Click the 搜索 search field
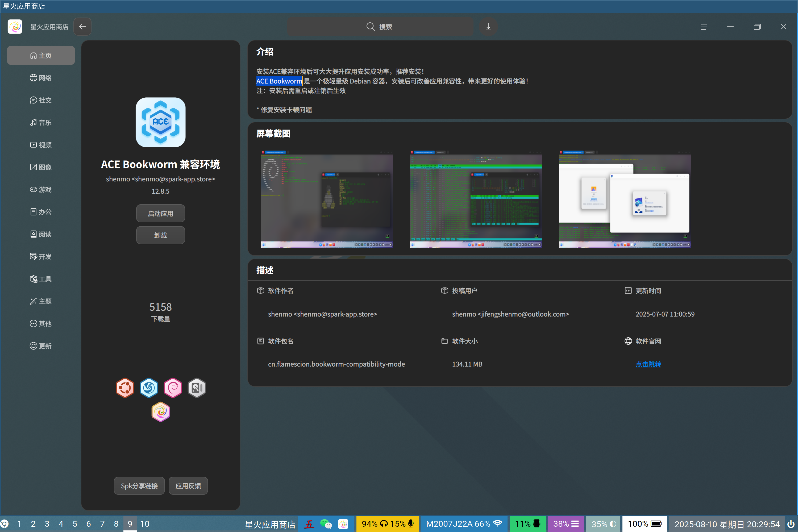 (380, 26)
